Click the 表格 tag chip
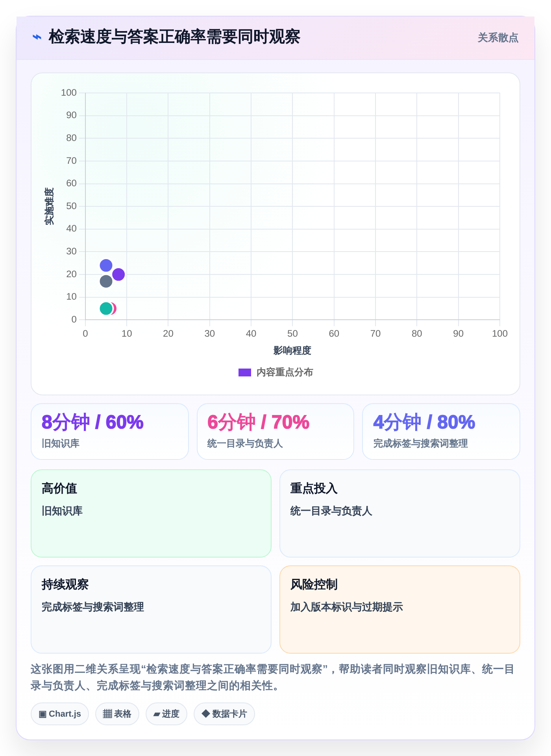This screenshot has height=756, width=551. click(117, 714)
